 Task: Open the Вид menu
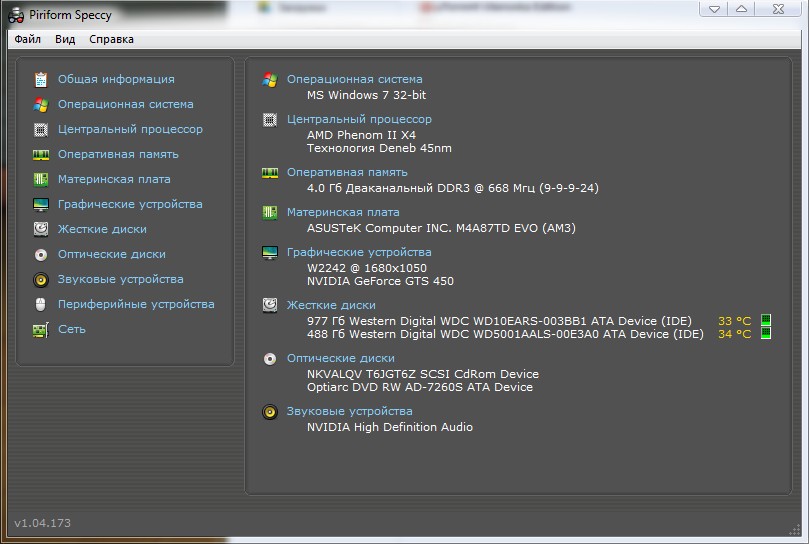(65, 40)
